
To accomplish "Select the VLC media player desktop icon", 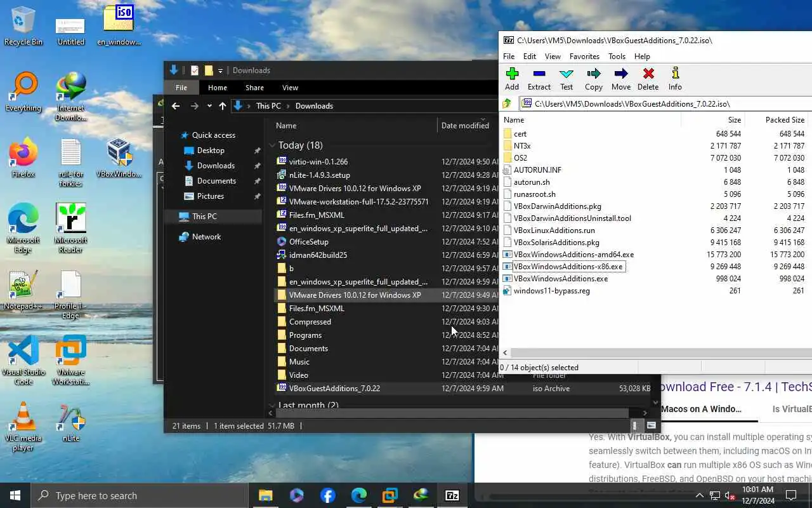I will [x=23, y=427].
